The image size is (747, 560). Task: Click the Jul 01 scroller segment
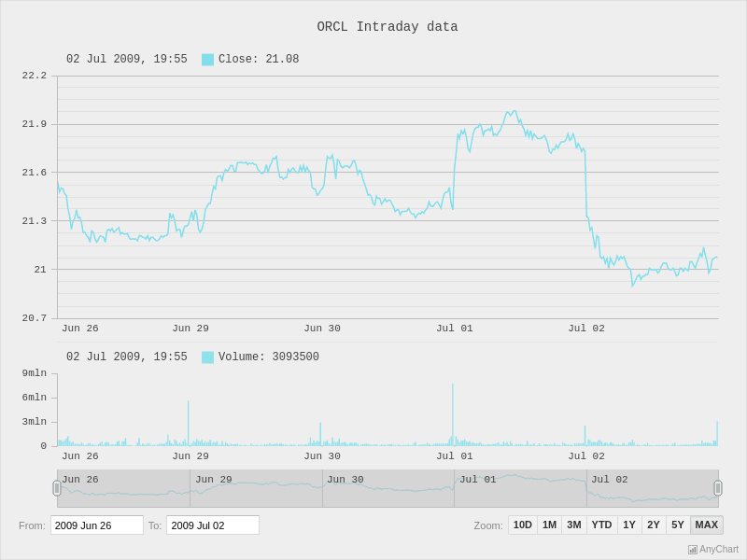[x=520, y=488]
